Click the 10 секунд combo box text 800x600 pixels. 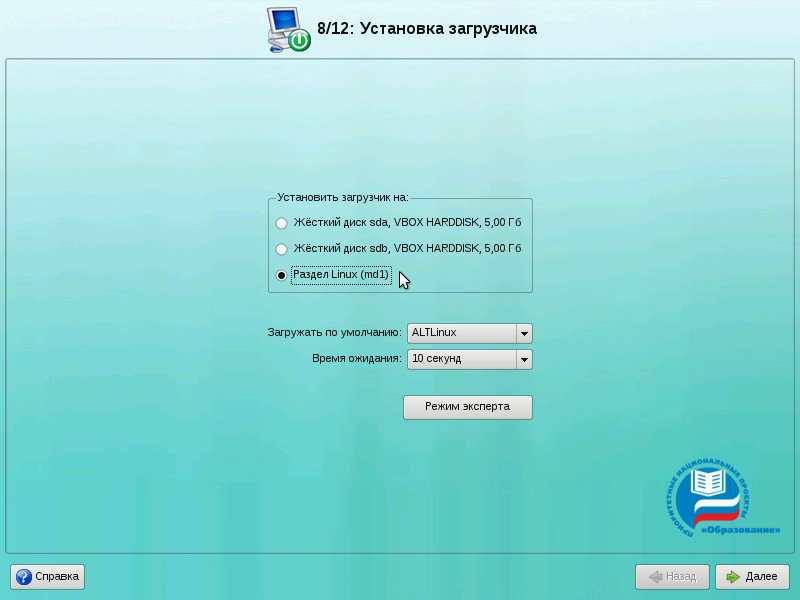coord(437,360)
